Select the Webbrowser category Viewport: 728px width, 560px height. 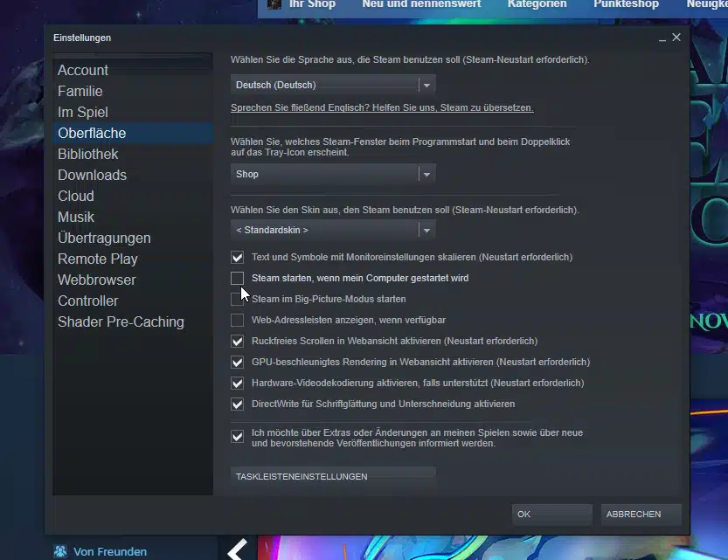point(132,280)
